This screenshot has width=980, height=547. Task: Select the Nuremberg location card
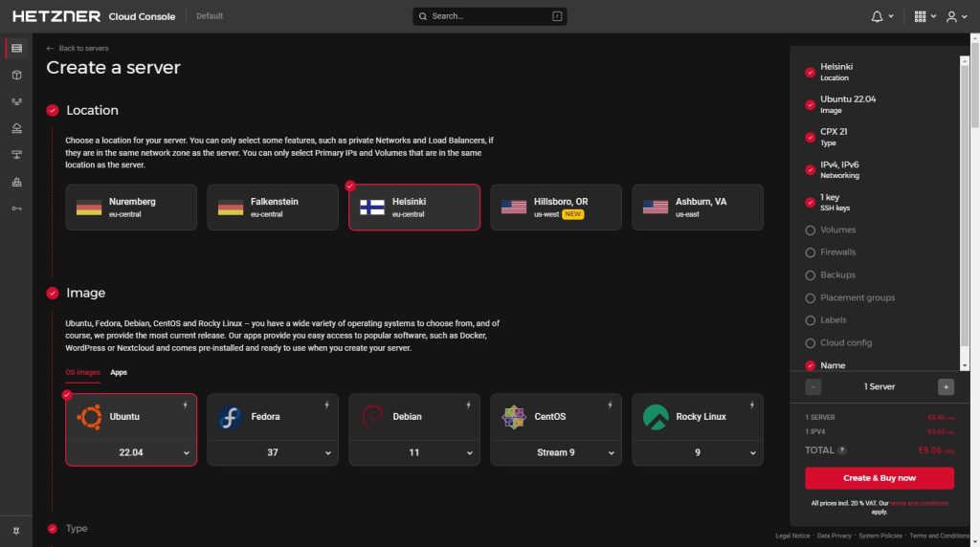(131, 208)
